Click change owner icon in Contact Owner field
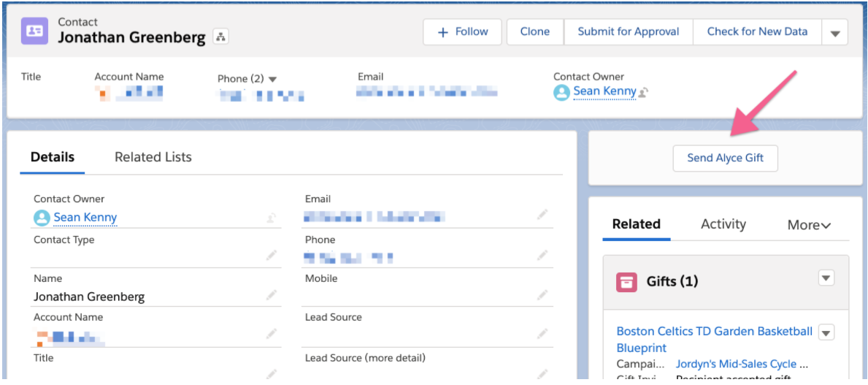 coord(272,218)
